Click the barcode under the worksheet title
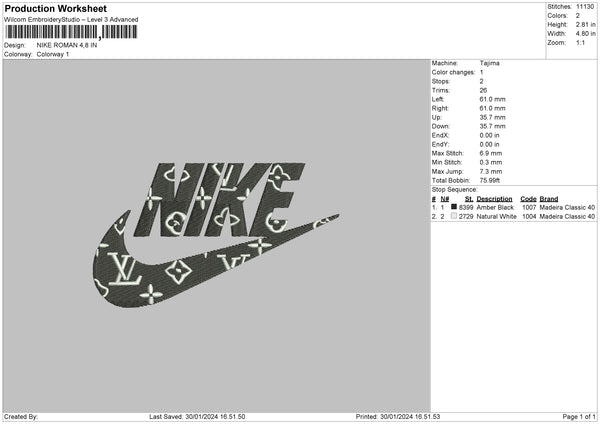 71,32
